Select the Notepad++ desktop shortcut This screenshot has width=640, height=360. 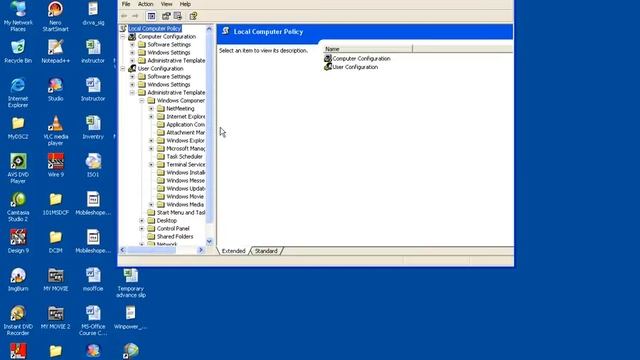click(x=56, y=51)
